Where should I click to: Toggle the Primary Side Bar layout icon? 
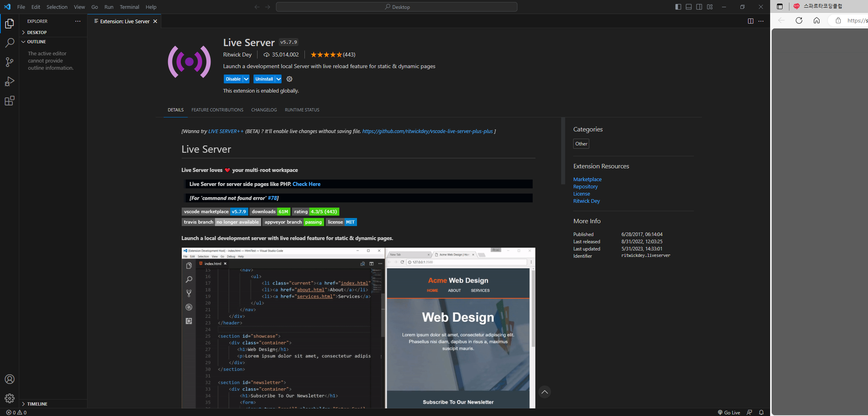point(678,7)
